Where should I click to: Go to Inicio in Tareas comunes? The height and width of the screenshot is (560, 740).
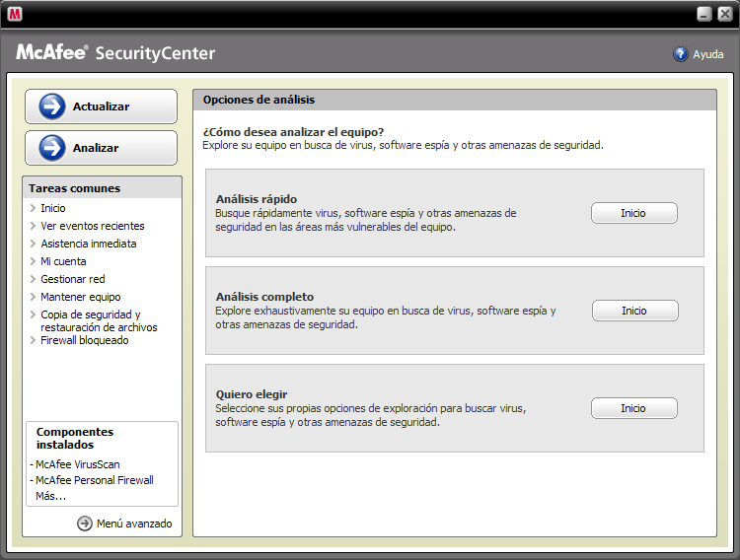coord(53,208)
